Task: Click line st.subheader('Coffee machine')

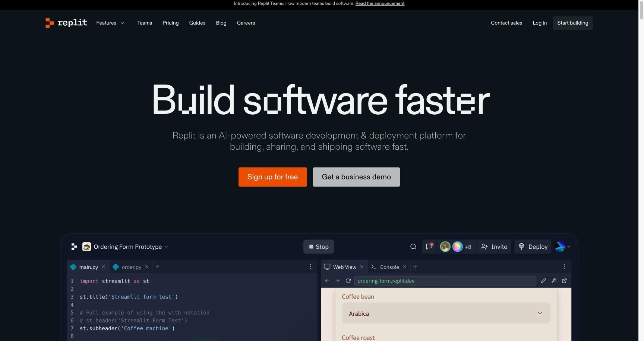Action: [127, 328]
